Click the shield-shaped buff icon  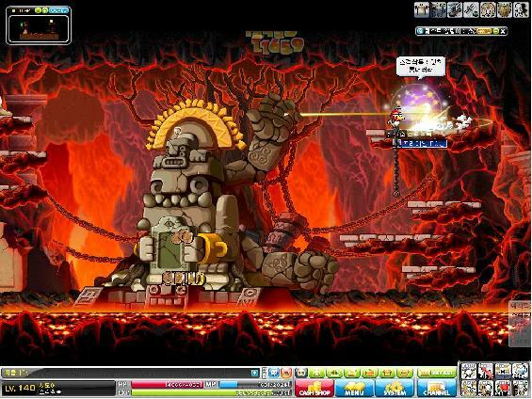coord(504,9)
